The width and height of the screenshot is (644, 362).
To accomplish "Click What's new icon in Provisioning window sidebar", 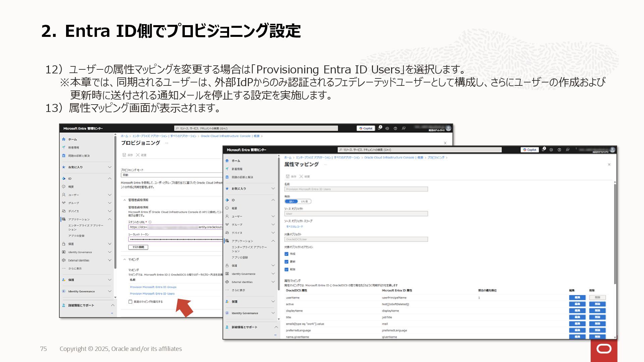I will pos(64,147).
